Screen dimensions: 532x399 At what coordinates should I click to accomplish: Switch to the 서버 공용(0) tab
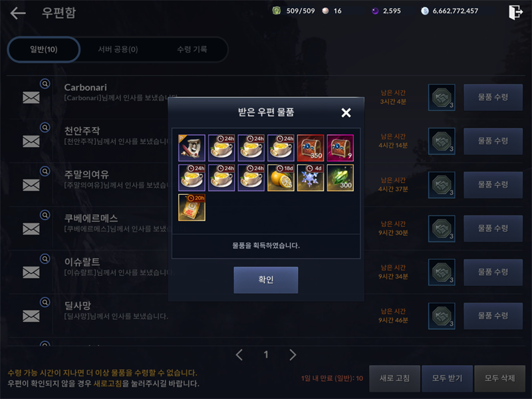click(118, 49)
